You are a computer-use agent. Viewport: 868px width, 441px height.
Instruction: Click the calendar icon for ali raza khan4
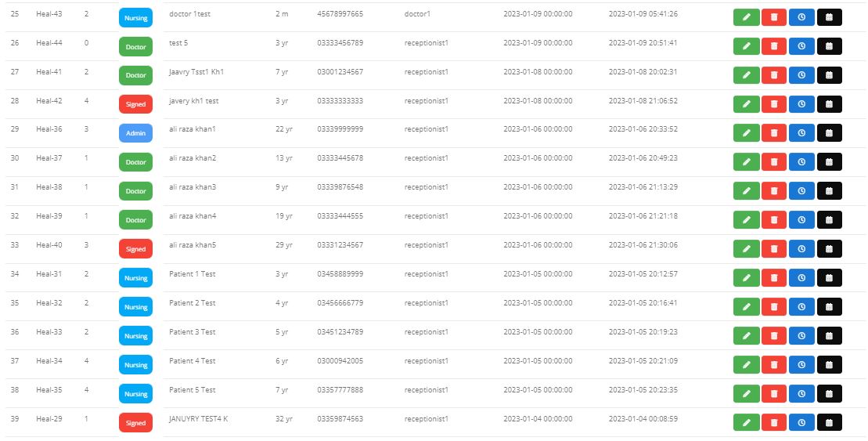coord(829,220)
